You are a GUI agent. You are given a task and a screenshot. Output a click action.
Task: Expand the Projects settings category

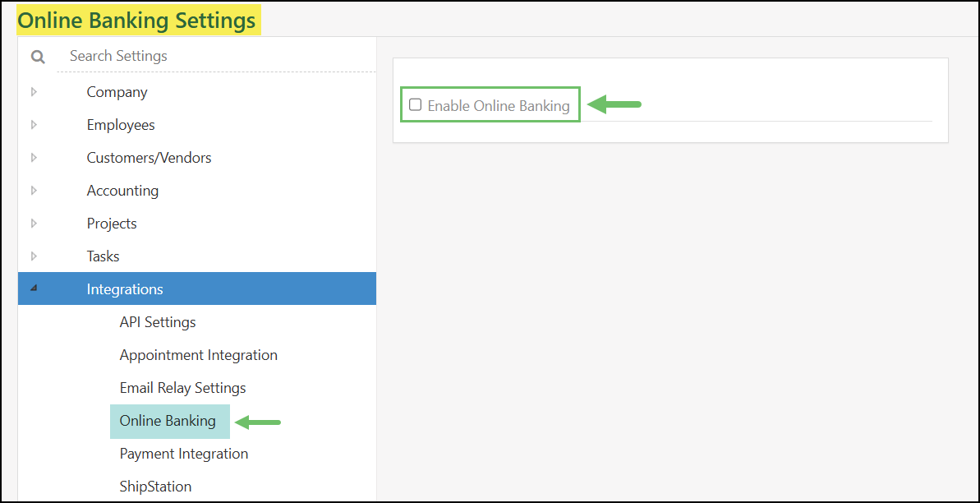click(x=35, y=223)
